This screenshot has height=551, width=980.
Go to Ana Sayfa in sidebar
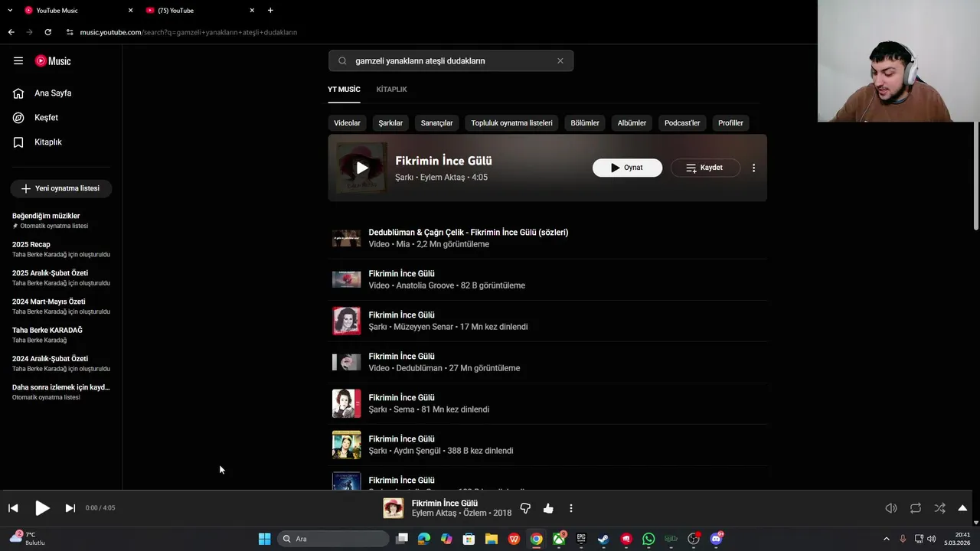61,93
